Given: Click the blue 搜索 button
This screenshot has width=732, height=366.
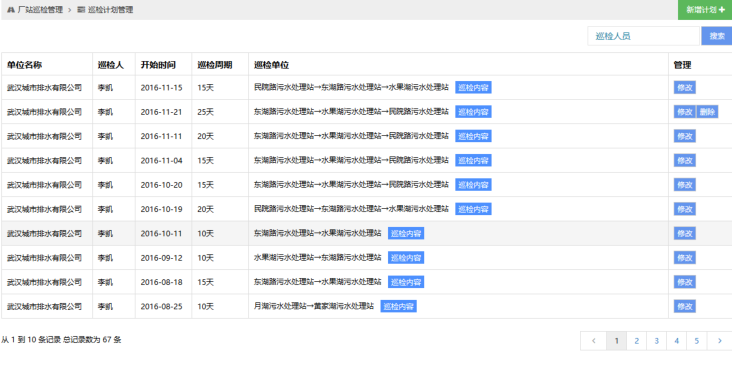Looking at the screenshot, I should [717, 36].
